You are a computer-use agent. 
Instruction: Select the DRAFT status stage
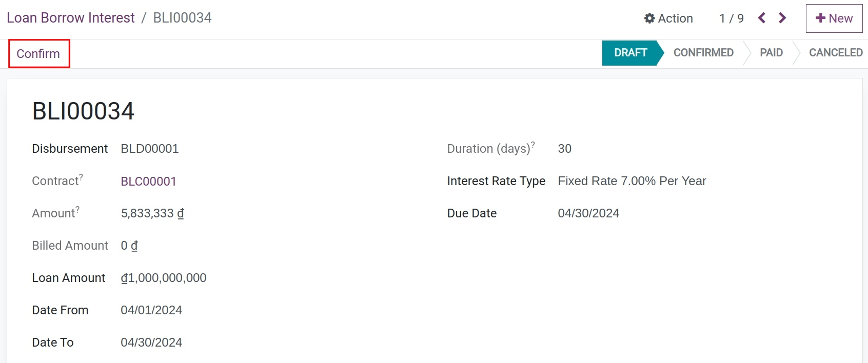click(630, 53)
